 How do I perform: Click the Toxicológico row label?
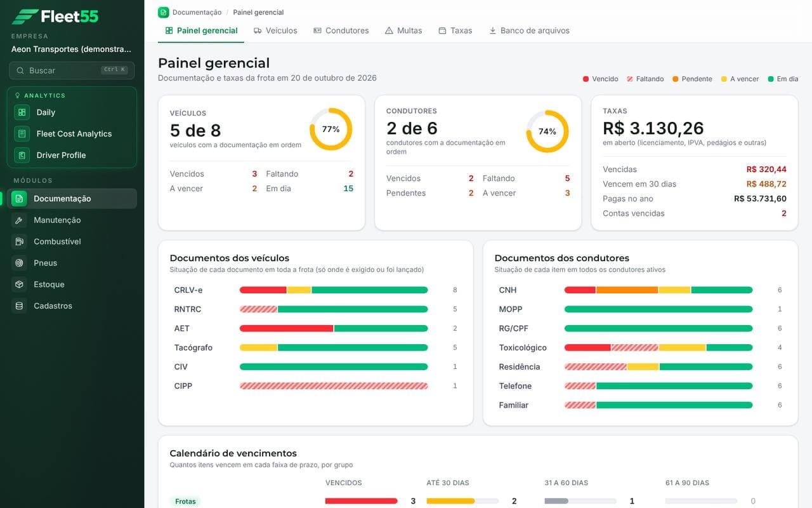pyautogui.click(x=523, y=348)
